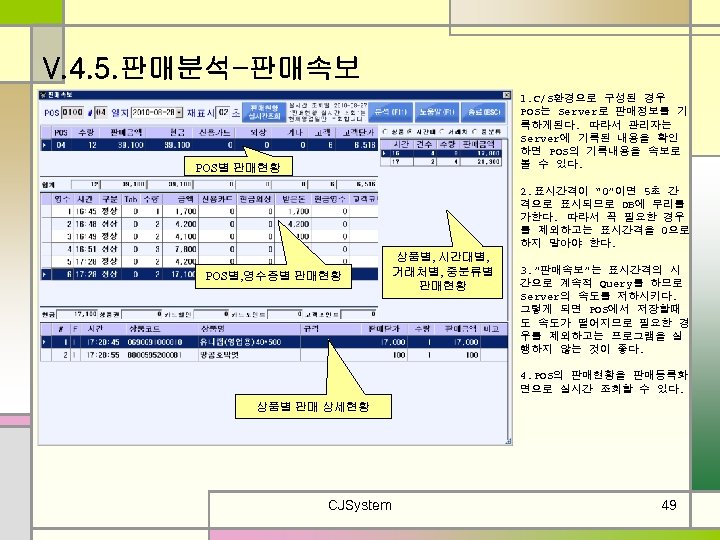Click the 합계 total field showing 6,516
Viewport: 720px width, 540px height.
coord(358,185)
